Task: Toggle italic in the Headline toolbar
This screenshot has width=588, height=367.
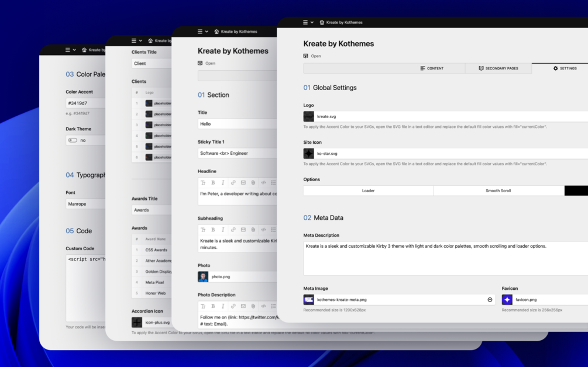Action: (x=223, y=183)
